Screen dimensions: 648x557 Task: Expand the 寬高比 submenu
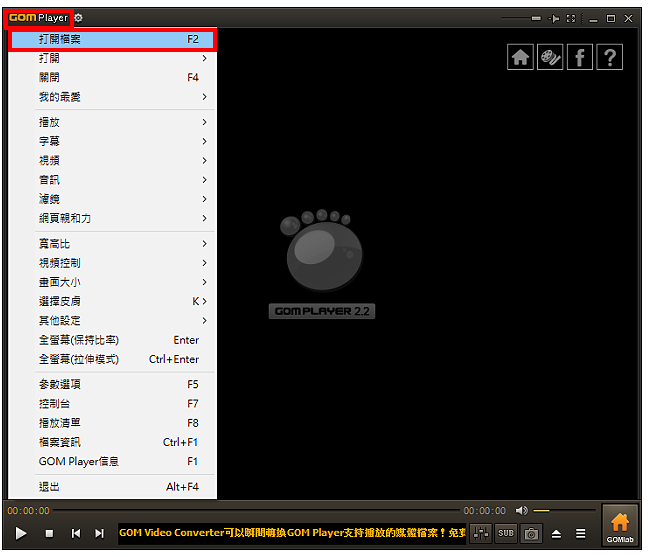tap(112, 243)
